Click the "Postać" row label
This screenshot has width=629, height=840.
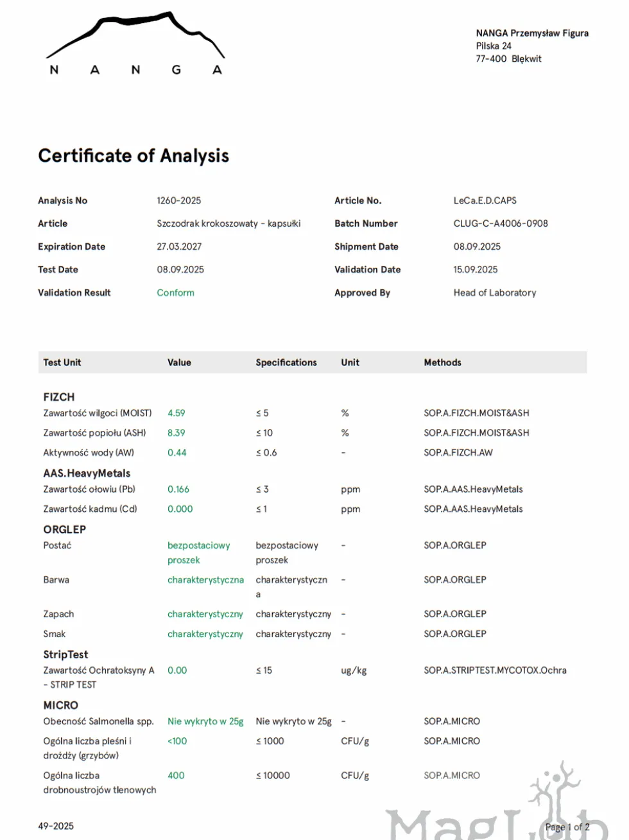(x=57, y=545)
